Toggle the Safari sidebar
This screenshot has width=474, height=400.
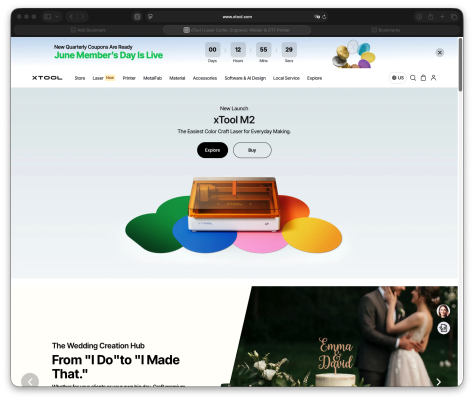tap(48, 17)
